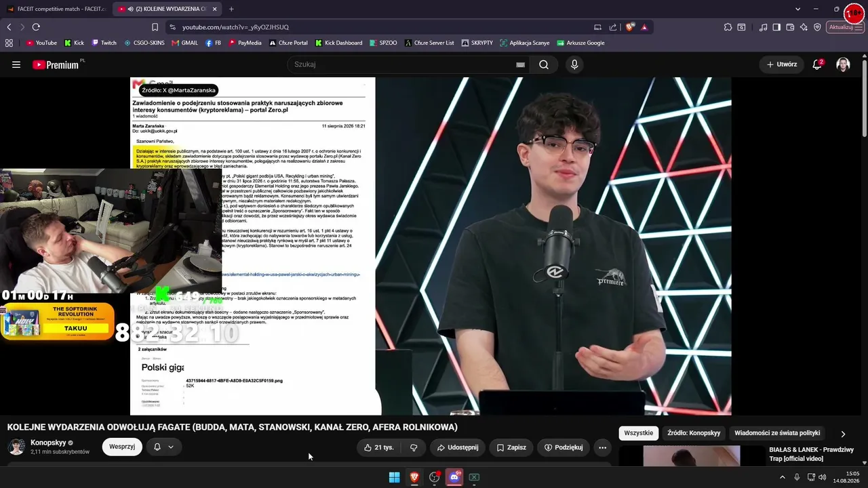The image size is (868, 488).
Task: Open the CSGO-SKINS bookmark
Action: [x=144, y=43]
